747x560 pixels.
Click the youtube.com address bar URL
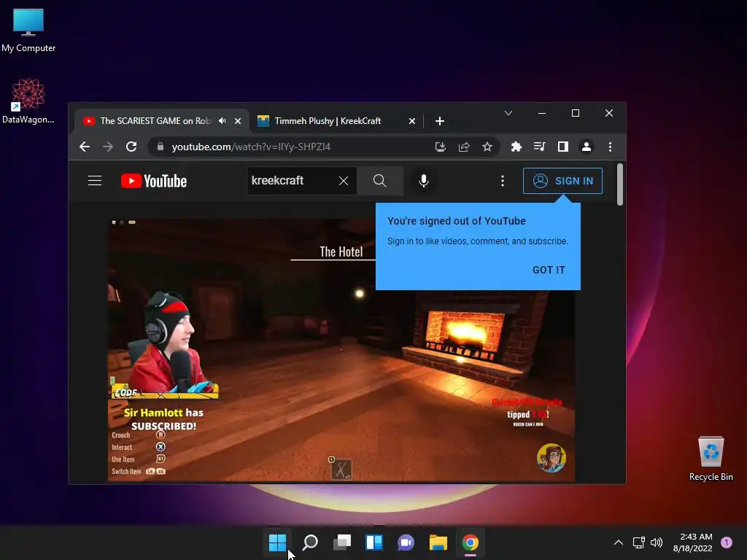tap(251, 147)
